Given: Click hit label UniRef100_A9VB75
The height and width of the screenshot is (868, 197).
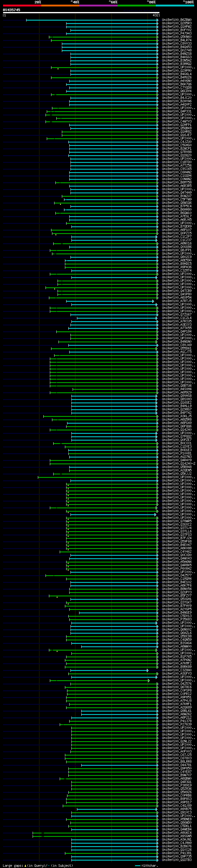Looking at the screenshot, I should pyautogui.click(x=177, y=809).
